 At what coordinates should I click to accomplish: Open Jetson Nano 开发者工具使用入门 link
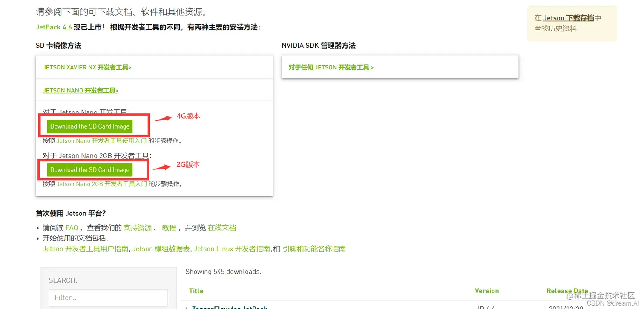click(x=101, y=141)
